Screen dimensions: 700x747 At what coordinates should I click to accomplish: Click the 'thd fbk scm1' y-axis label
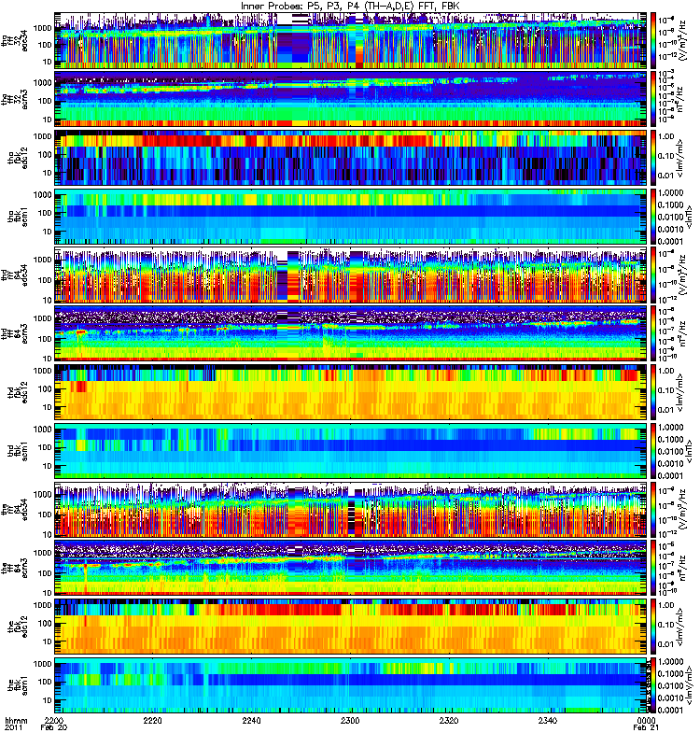(x=17, y=451)
